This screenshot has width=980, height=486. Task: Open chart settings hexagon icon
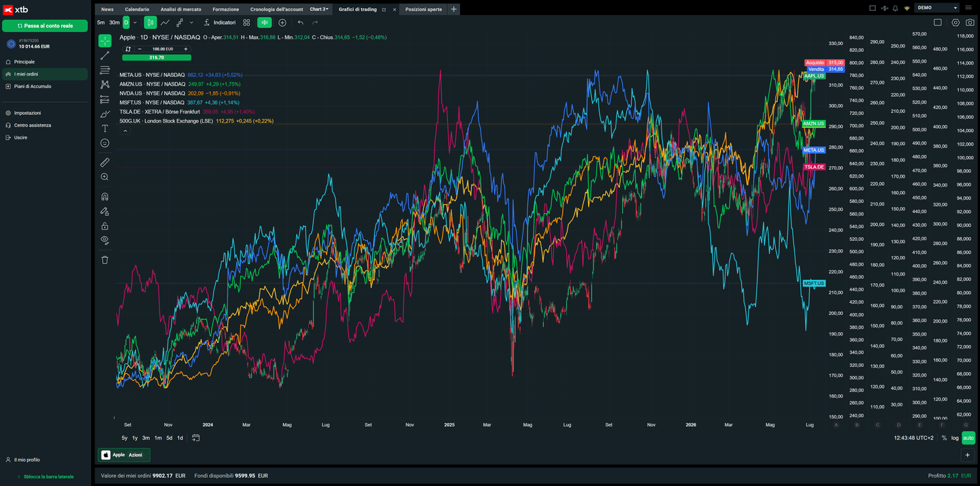pos(955,22)
